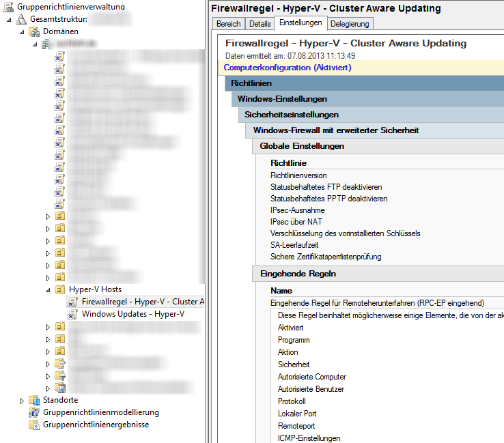The image size is (504, 443).
Task: Click the Name column header
Action: tap(281, 290)
